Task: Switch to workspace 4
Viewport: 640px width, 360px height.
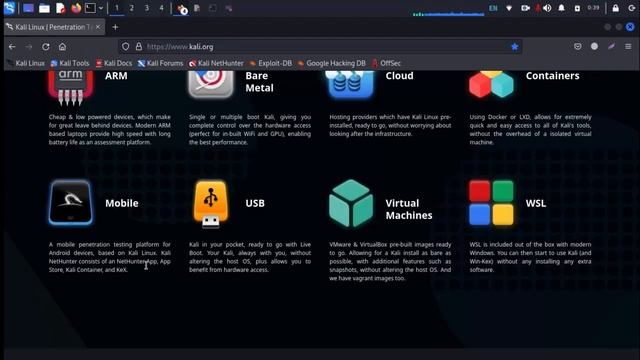Action: point(161,8)
